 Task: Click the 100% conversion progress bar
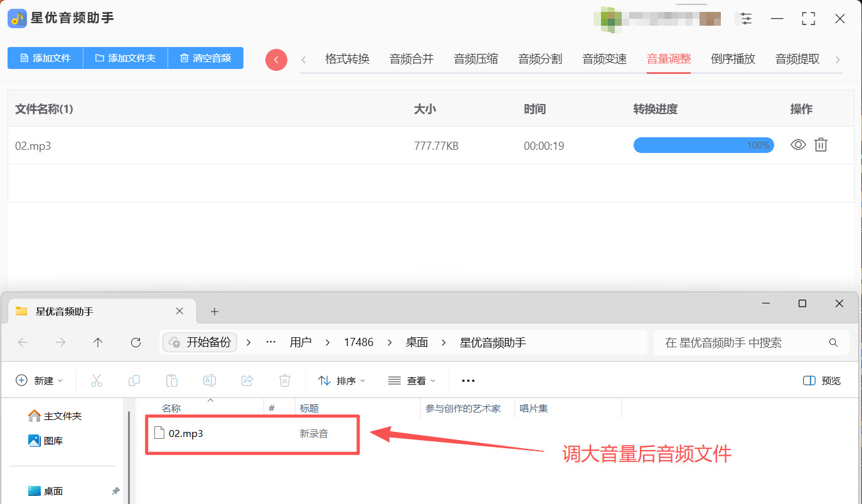tap(703, 145)
